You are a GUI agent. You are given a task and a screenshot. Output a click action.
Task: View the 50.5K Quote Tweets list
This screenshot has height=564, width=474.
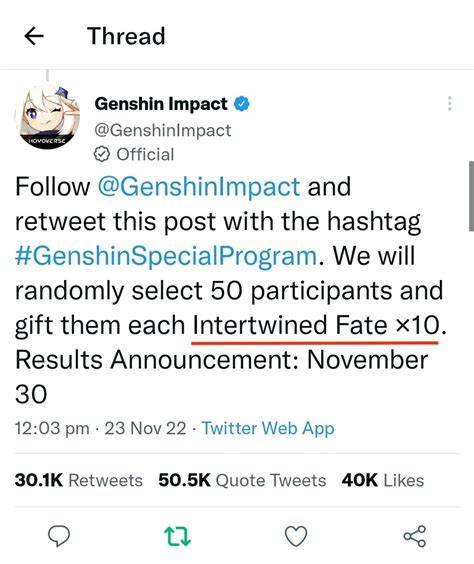(x=242, y=480)
